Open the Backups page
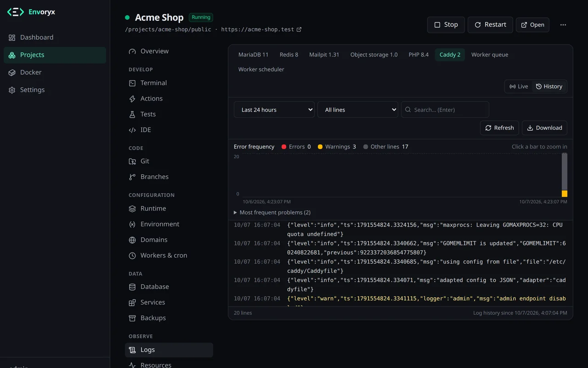 [x=169, y=318]
